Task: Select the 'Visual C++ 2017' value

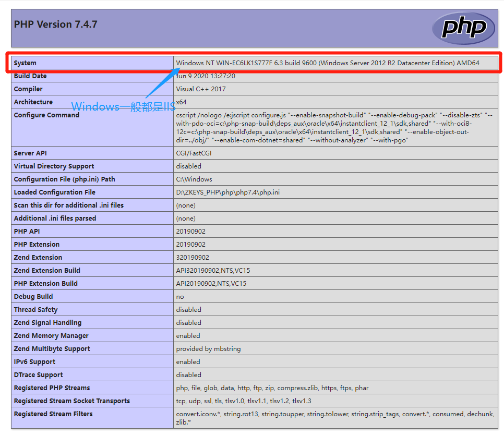Action: pyautogui.click(x=201, y=89)
